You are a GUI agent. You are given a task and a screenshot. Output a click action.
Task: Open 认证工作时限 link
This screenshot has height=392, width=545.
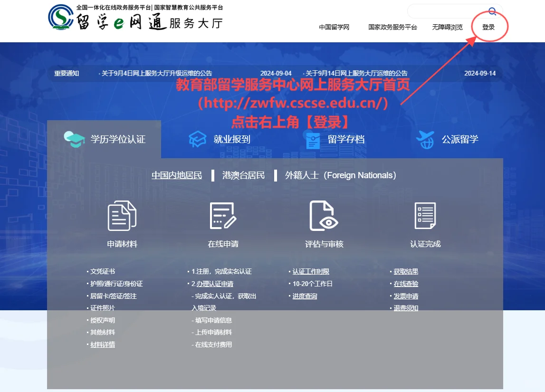point(311,271)
